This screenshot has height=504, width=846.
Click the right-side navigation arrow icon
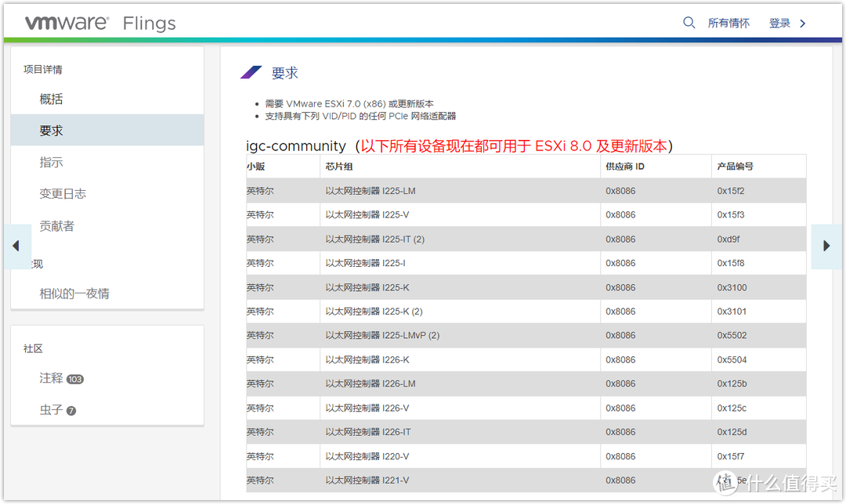827,246
